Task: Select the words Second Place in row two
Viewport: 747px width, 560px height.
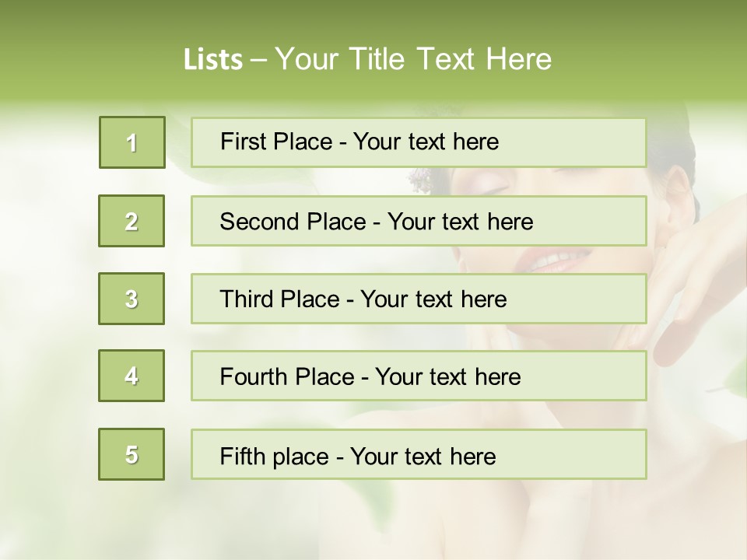Action: (293, 222)
